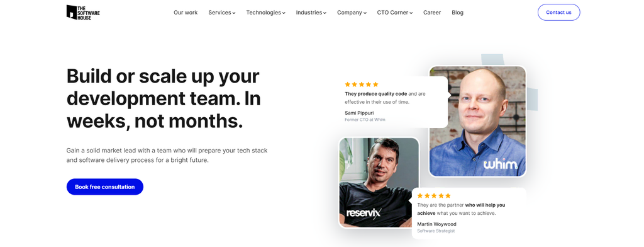Go to the Career page

point(432,13)
